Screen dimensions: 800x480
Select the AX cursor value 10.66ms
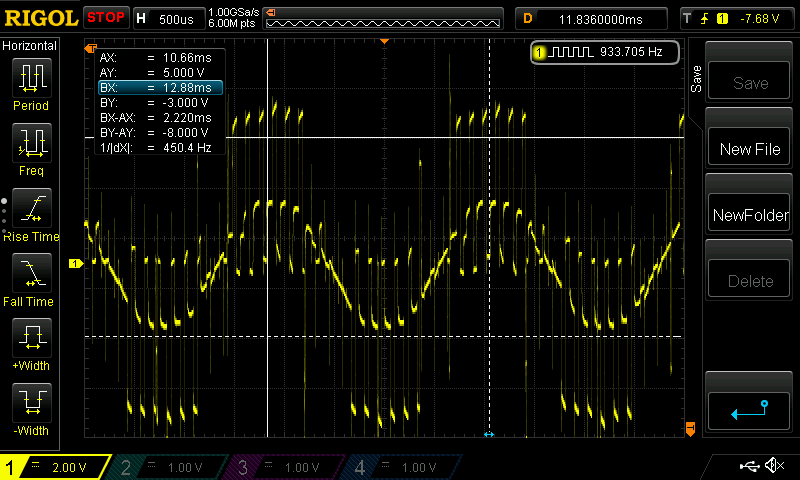click(x=187, y=58)
